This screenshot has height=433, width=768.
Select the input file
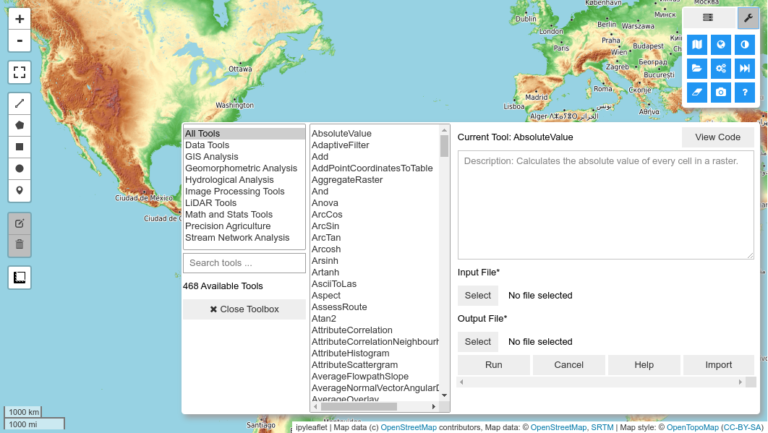pos(478,295)
